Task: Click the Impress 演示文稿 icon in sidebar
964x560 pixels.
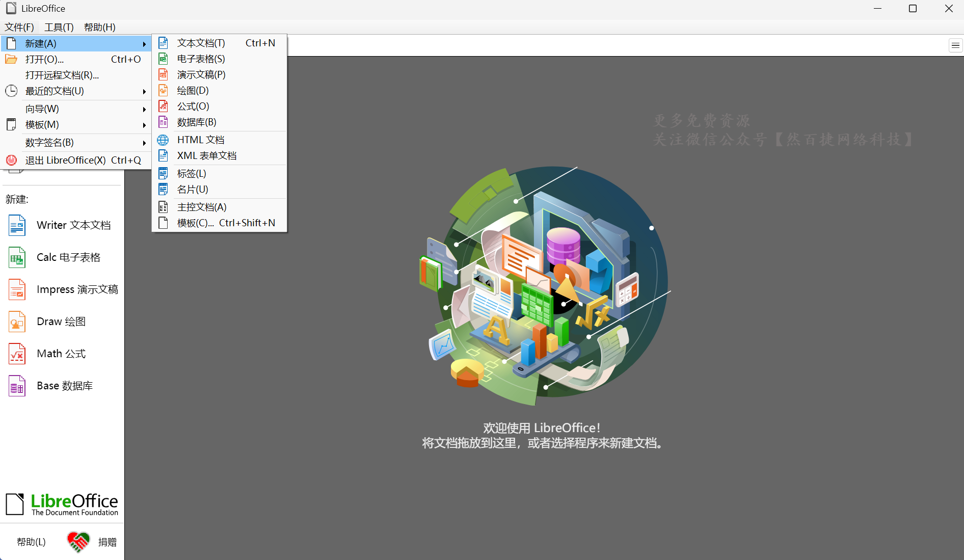Action: [x=17, y=289]
